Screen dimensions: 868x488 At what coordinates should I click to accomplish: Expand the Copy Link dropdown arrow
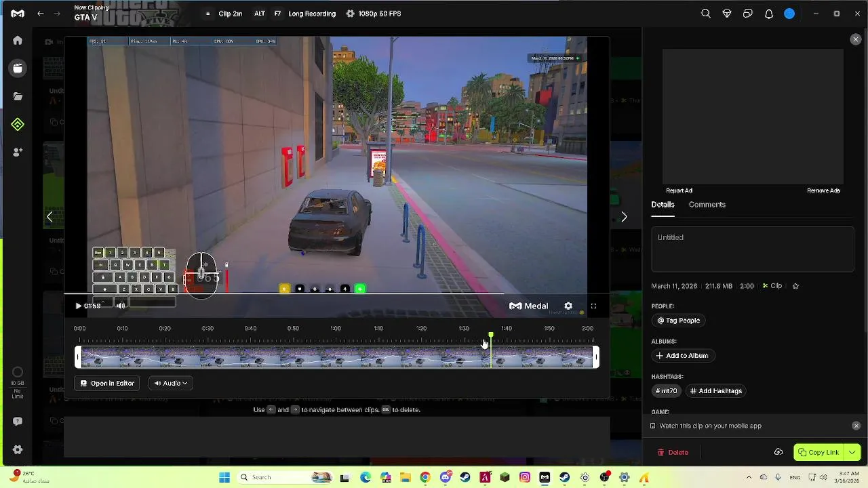tap(852, 452)
